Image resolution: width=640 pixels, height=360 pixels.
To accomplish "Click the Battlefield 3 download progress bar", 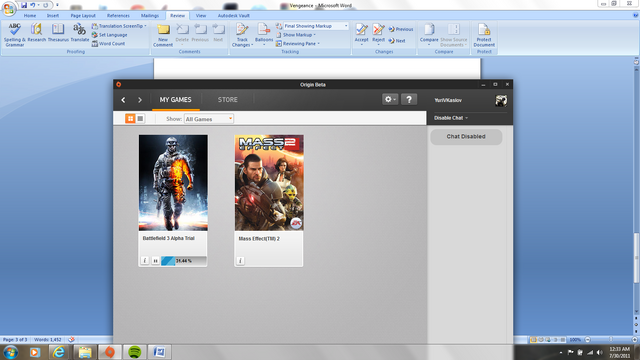I will click(184, 260).
